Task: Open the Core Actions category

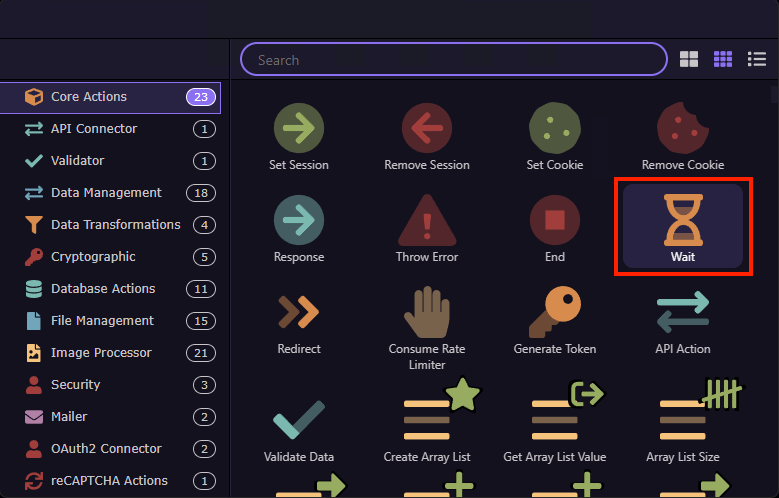Action: [110, 97]
